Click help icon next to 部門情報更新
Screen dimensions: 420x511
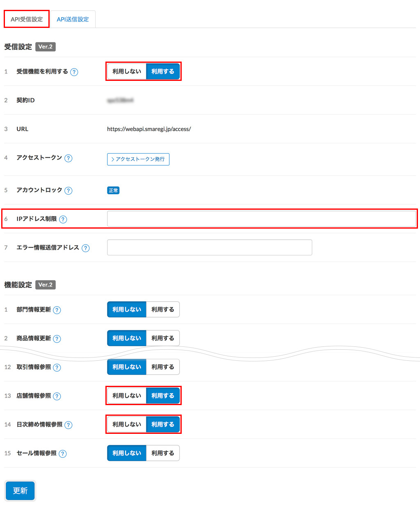pyautogui.click(x=57, y=310)
